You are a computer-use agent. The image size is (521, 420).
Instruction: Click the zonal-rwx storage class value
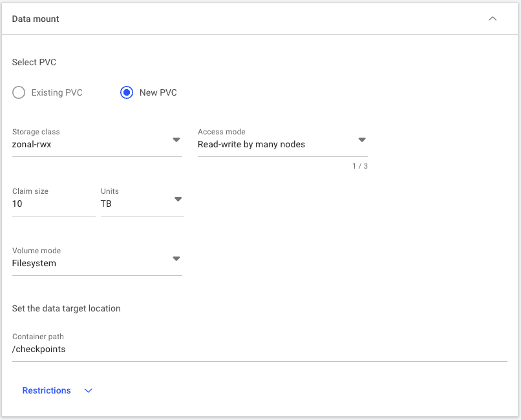click(x=32, y=145)
